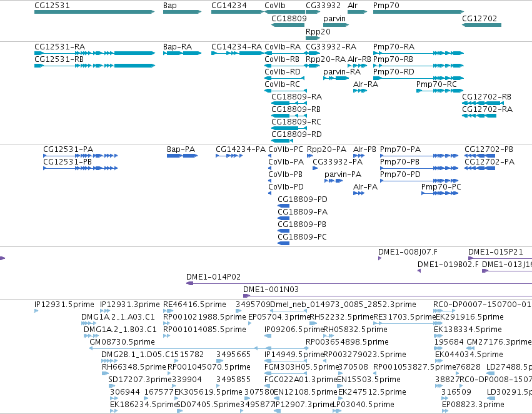Select protein Pmp70-PA
The height and width of the screenshot is (414, 532).
click(x=419, y=156)
